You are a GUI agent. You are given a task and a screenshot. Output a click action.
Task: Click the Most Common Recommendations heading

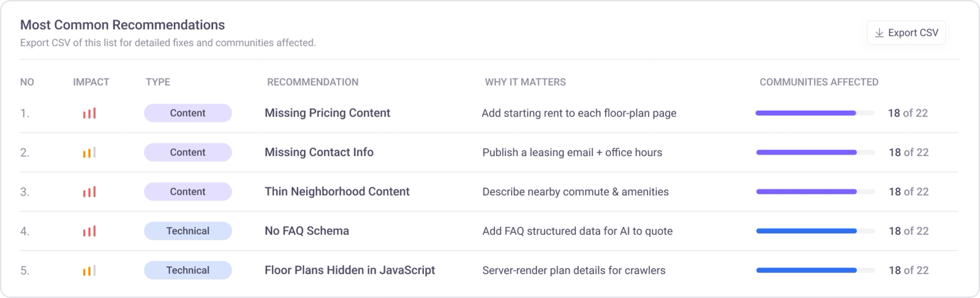pyautogui.click(x=123, y=25)
